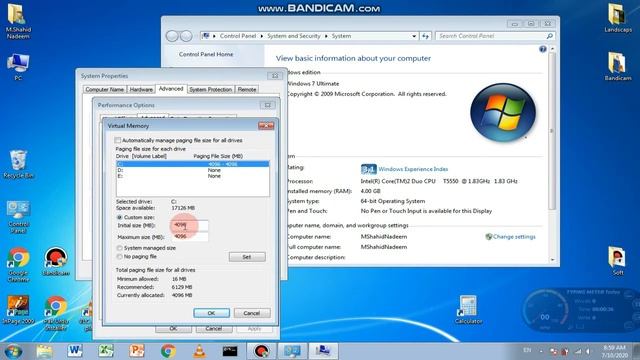Open the EN language bar selector

(527, 350)
